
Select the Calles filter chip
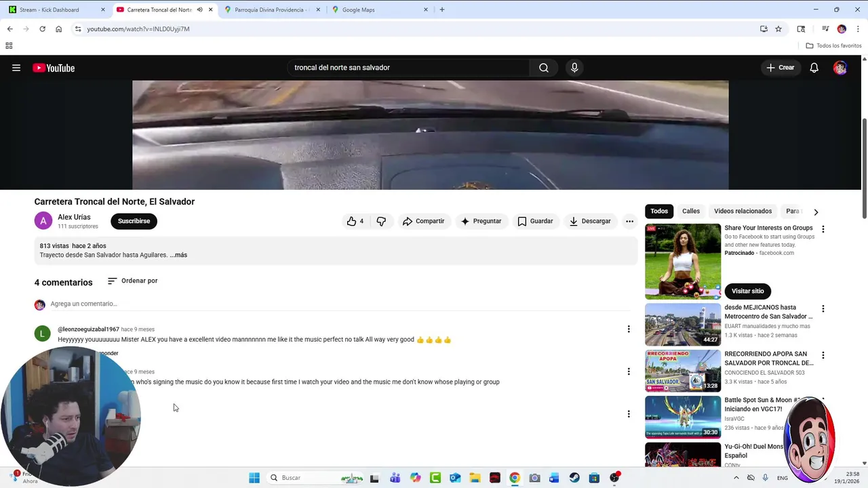691,211
